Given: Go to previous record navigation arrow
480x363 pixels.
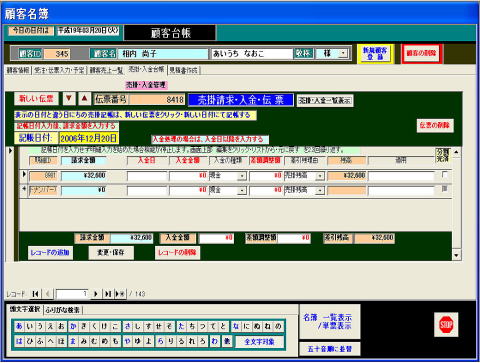Looking at the screenshot, I should click(47, 294).
